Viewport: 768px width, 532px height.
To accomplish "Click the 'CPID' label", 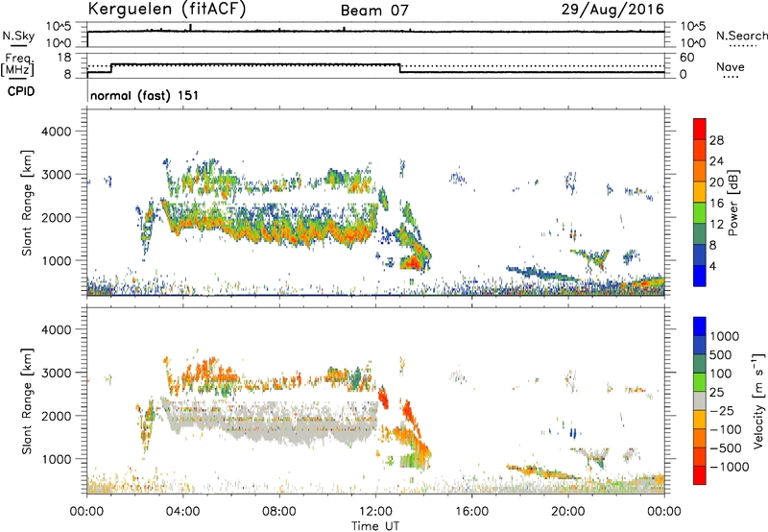I will 21,91.
